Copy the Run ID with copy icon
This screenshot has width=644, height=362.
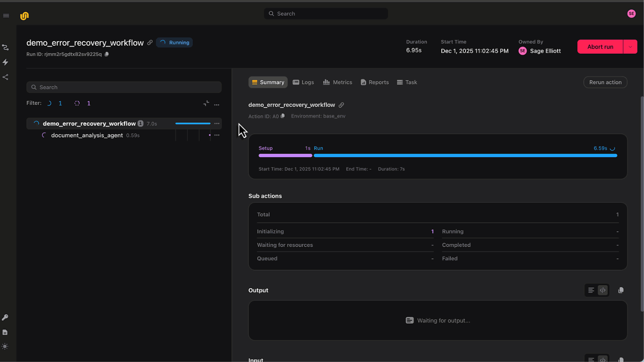(106, 54)
